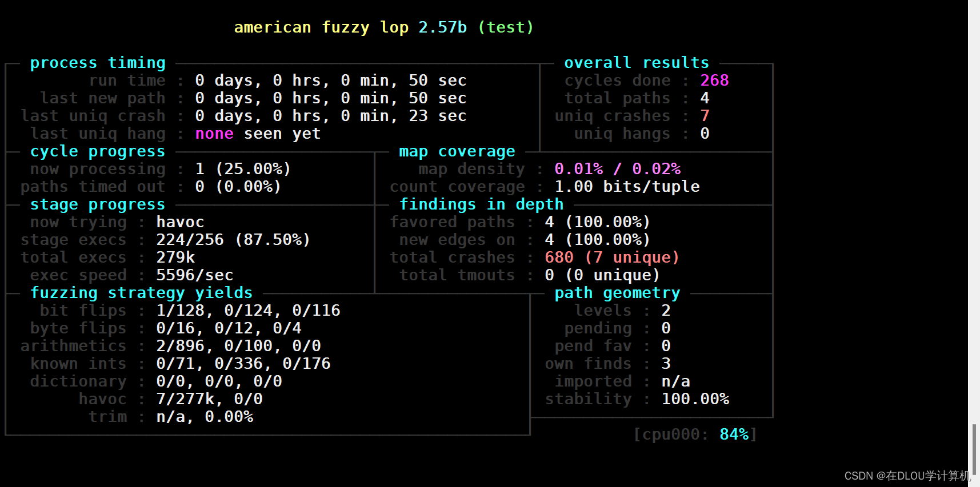
Task: Select the 'fuzzing strategy yields' header
Action: tap(141, 293)
